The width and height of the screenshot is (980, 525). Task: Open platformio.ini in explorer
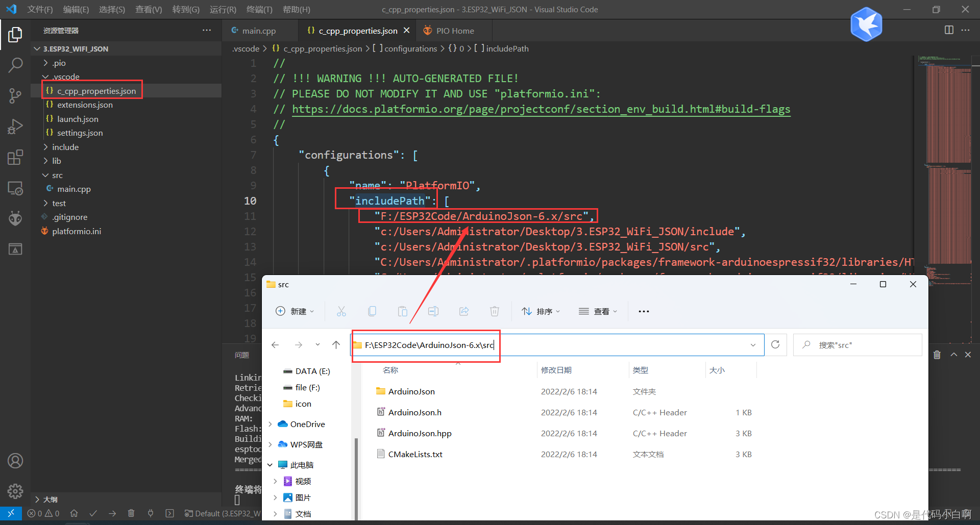point(77,231)
